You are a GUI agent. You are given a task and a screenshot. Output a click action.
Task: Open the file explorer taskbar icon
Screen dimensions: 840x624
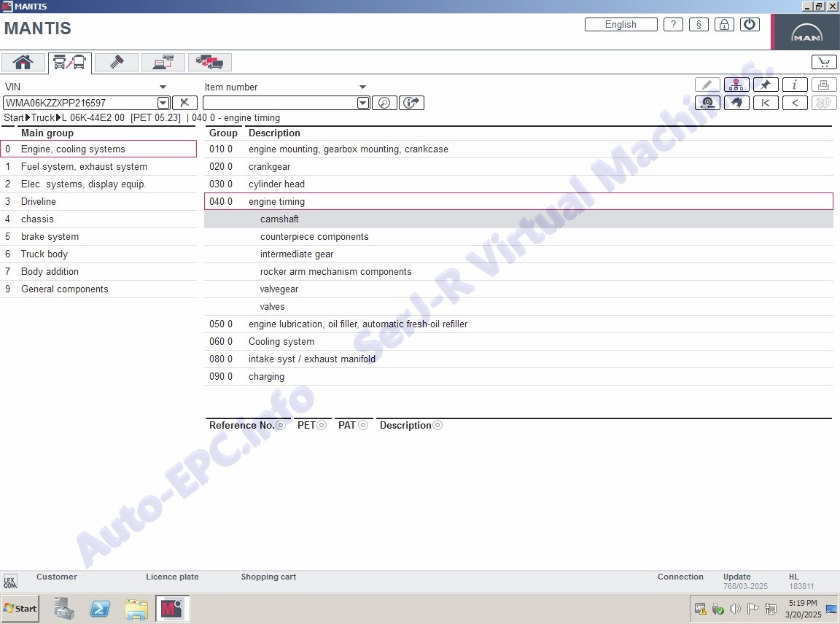click(136, 609)
